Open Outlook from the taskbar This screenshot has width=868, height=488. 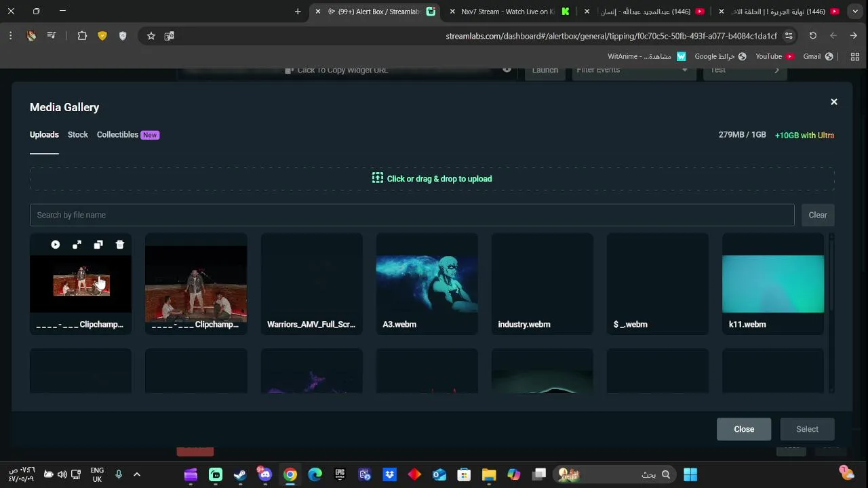coord(439,474)
